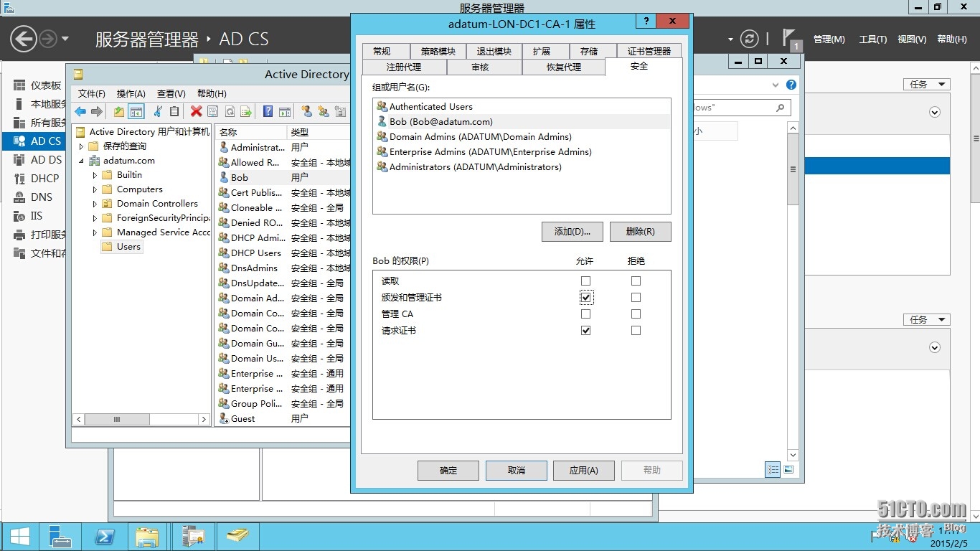The width and height of the screenshot is (980, 551).
Task: Open the upper 任务 dropdown
Action: point(926,85)
